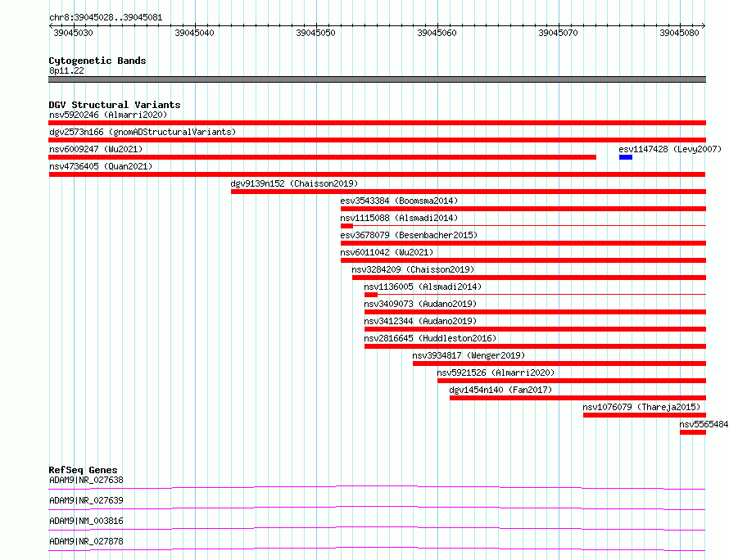Select nsv3412344 (Audano2019) variant label
This screenshot has width=729, height=560.
pyautogui.click(x=420, y=321)
